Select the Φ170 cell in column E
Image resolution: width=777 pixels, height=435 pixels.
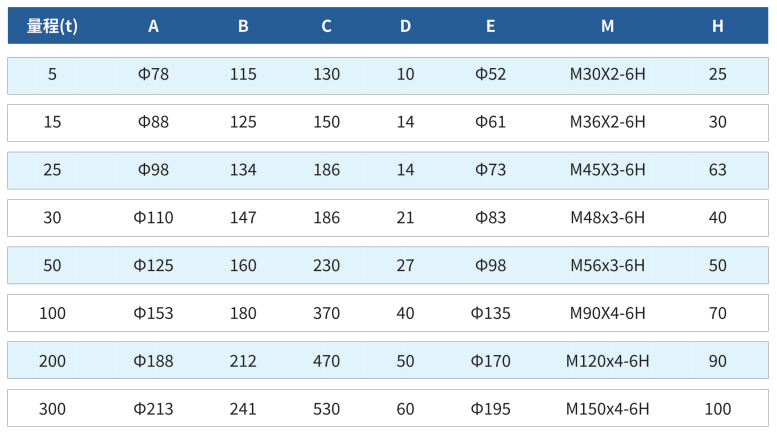[x=490, y=361]
